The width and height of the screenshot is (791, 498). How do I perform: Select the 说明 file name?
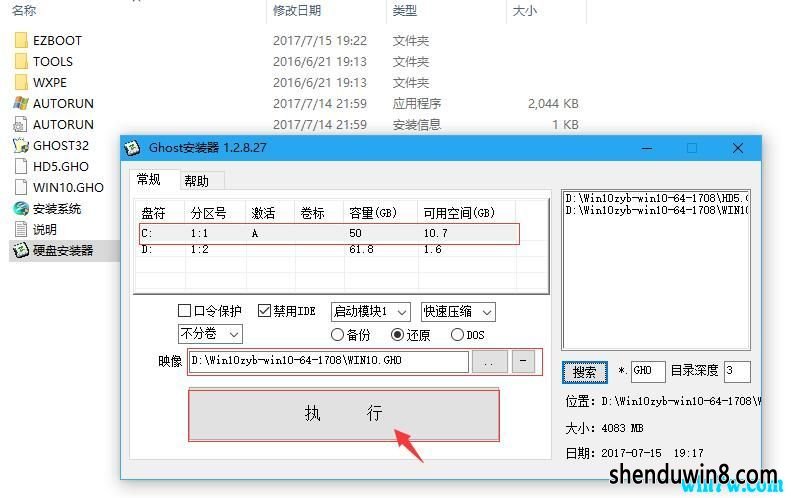(x=45, y=230)
